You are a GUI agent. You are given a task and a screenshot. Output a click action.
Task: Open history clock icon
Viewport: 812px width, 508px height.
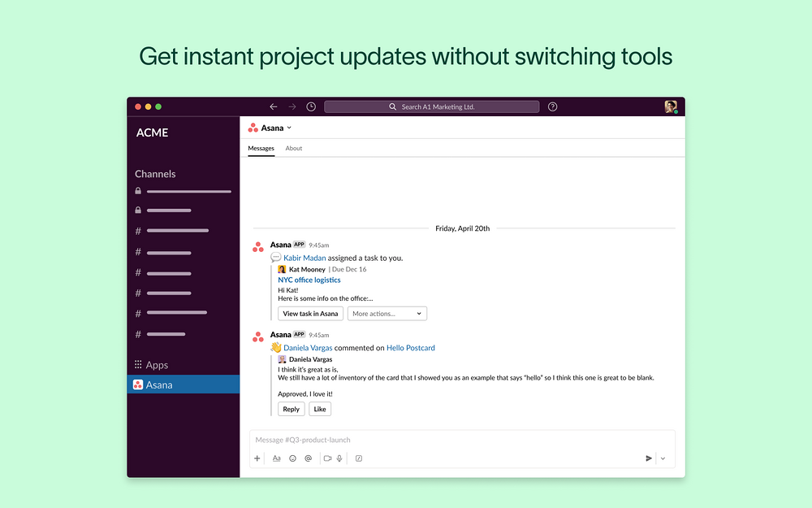pos(311,106)
